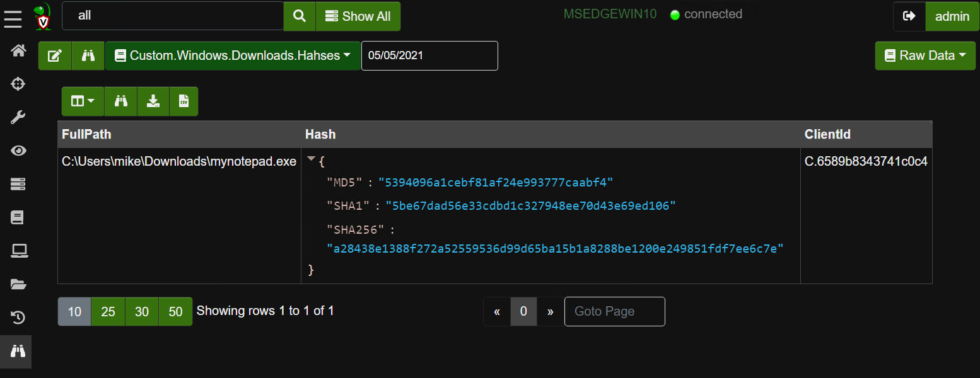Image resolution: width=980 pixels, height=378 pixels.
Task: Open Server Artifacts using the stacked-server icon
Action: pos(17,183)
